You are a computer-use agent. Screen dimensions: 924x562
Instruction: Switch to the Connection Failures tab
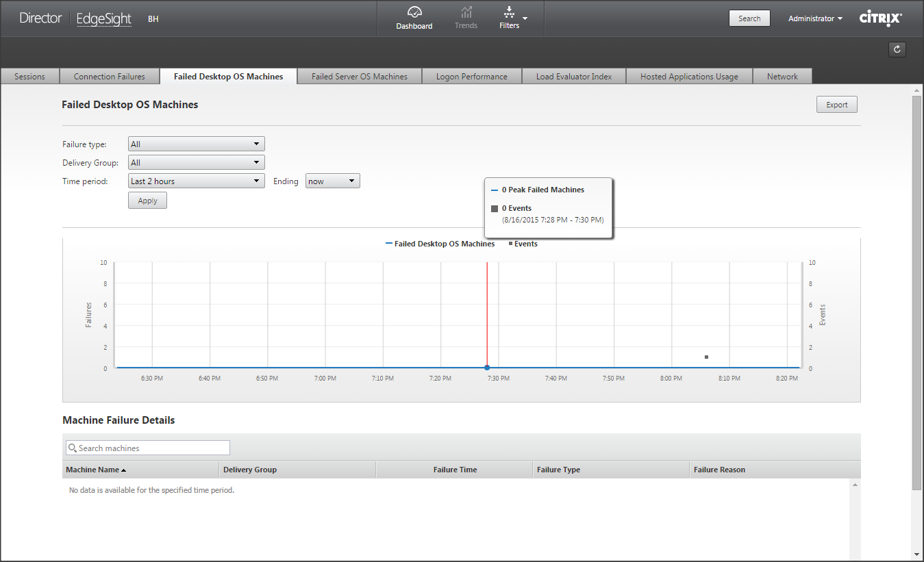110,77
